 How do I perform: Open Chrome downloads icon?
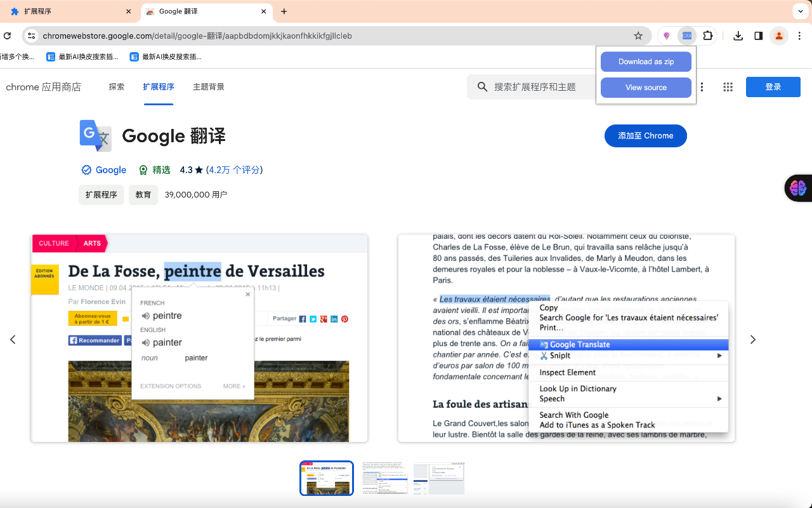(x=738, y=36)
